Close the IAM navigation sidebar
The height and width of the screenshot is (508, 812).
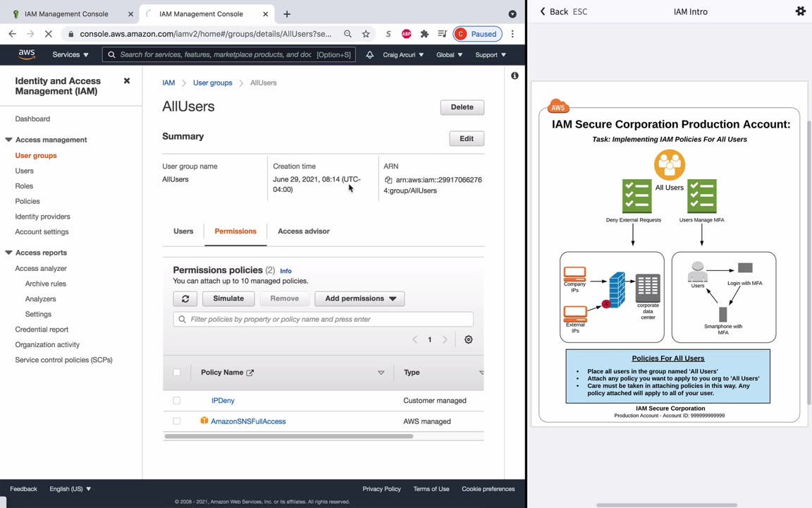pos(127,81)
